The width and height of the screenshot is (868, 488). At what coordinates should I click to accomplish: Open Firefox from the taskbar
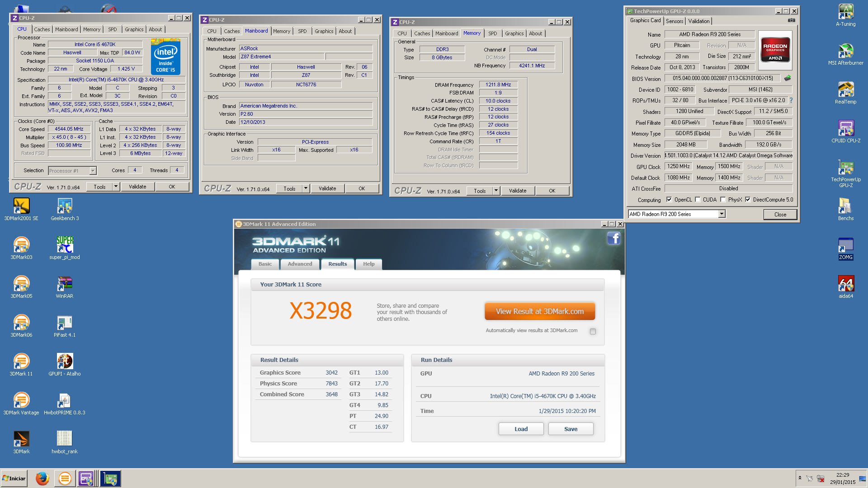tap(42, 478)
